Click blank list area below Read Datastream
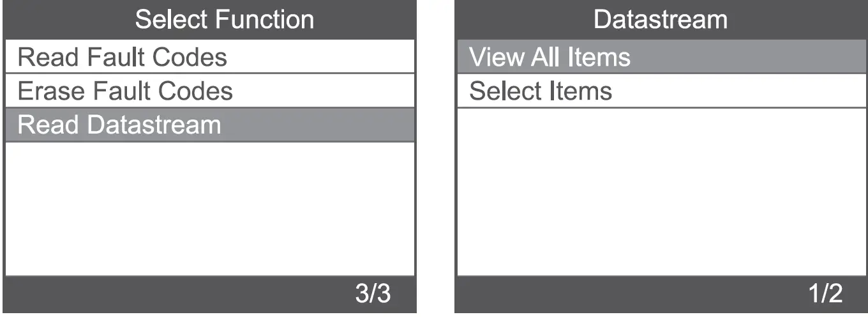 point(209,208)
